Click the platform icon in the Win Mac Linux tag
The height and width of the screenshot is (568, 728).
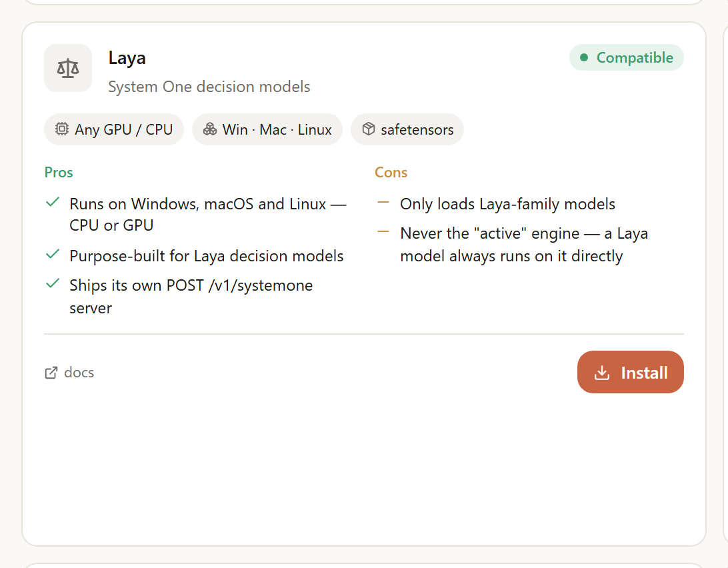tap(210, 129)
